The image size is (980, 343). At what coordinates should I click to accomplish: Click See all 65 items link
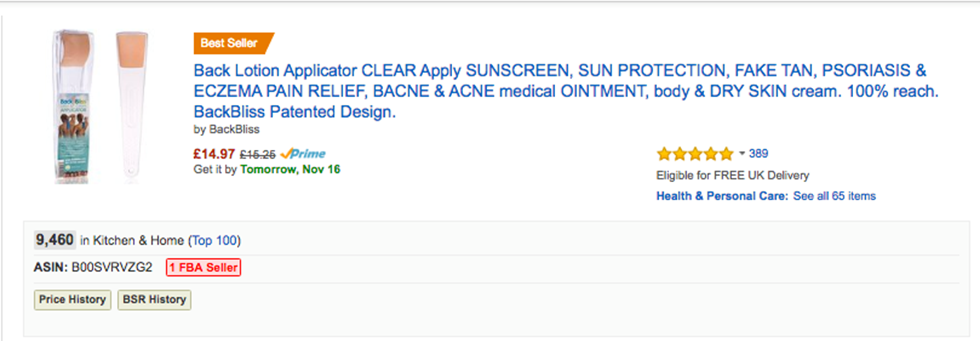[834, 196]
